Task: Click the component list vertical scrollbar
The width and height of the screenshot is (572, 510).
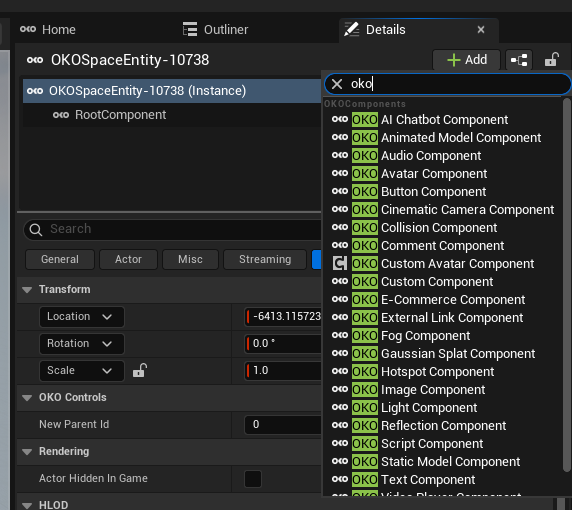Action: [x=566, y=285]
